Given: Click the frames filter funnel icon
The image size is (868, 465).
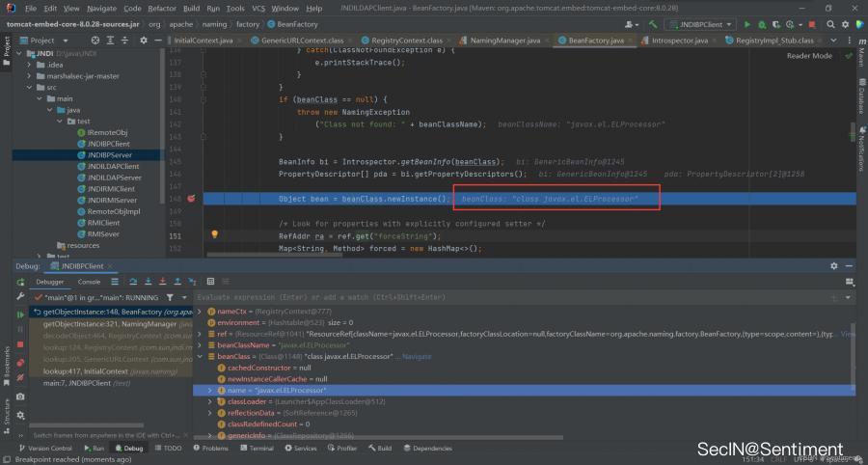Looking at the screenshot, I should [x=171, y=297].
